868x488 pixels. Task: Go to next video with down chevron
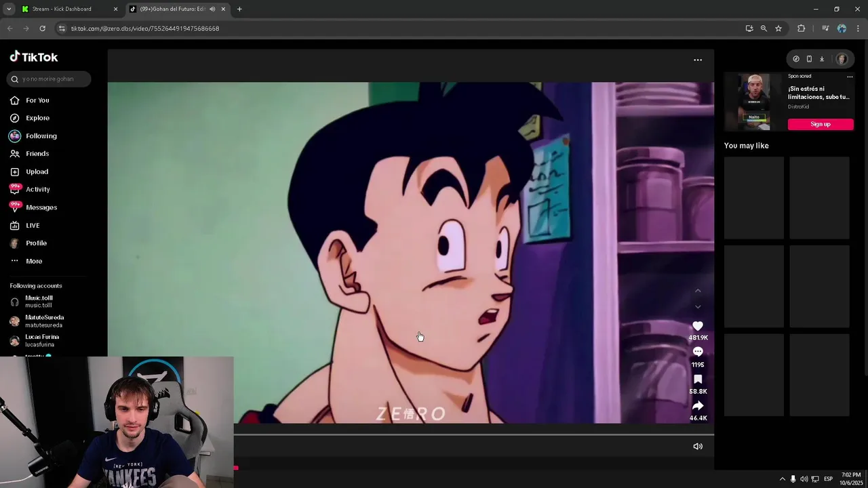[698, 307]
